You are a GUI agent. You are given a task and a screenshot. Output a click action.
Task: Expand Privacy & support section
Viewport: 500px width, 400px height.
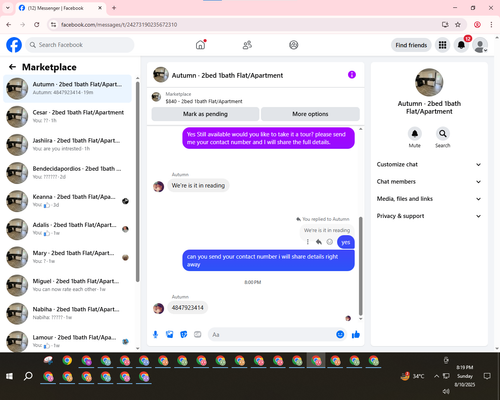(429, 216)
